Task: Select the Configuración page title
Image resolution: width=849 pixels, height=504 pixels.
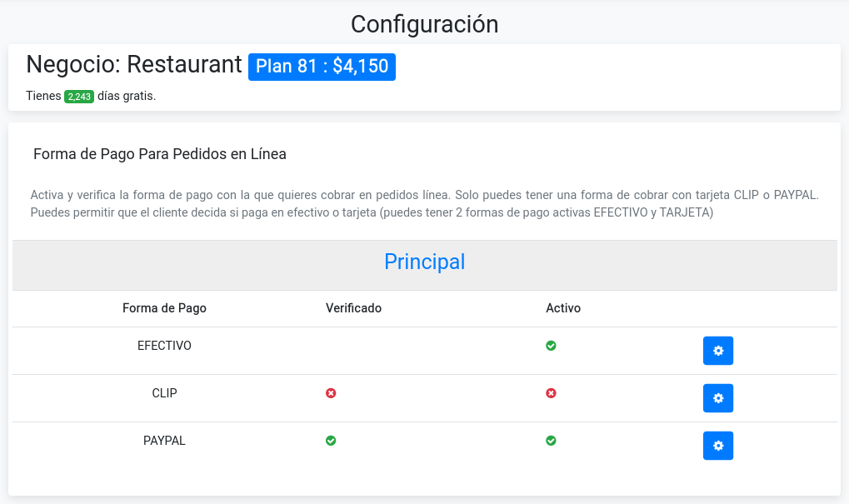Action: [x=425, y=24]
